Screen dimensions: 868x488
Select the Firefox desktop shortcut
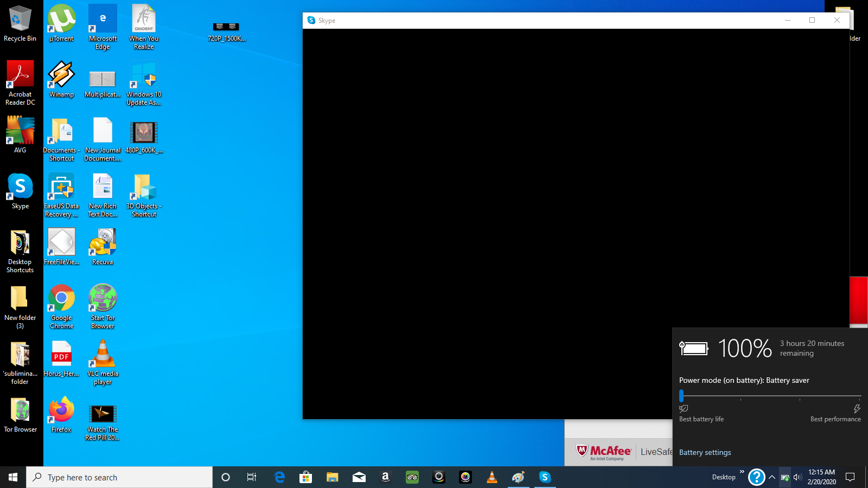point(61,415)
